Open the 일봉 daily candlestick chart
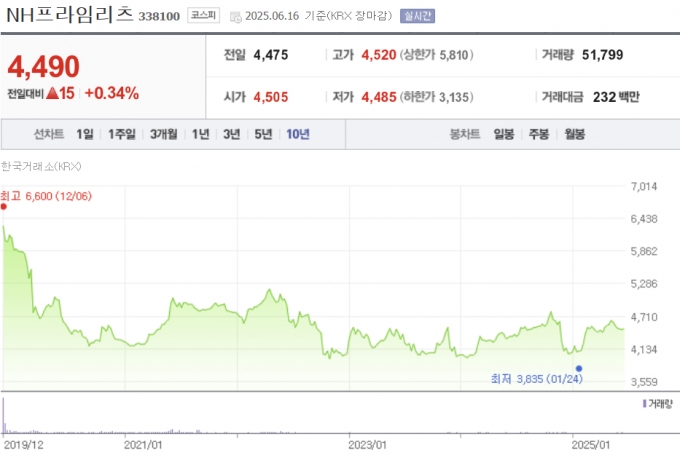Screen dimensions: 680x458 pos(504,134)
